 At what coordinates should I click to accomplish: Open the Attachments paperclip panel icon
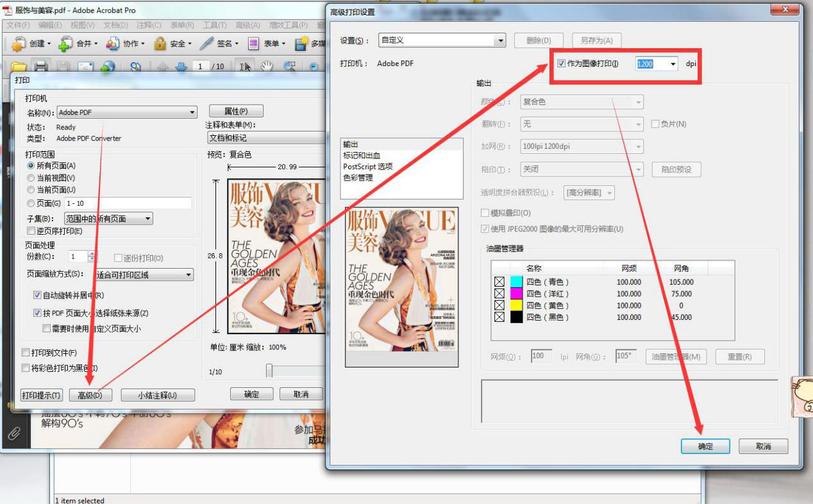point(14,433)
